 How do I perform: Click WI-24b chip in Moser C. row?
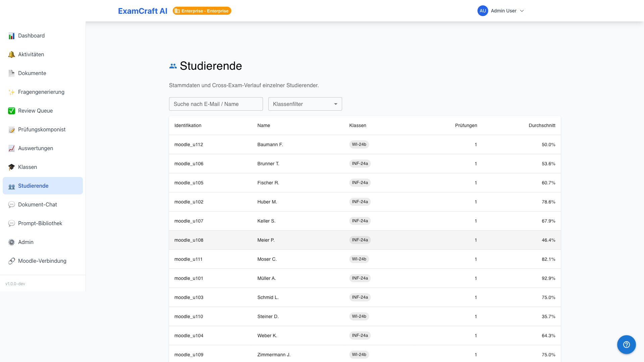(359, 259)
